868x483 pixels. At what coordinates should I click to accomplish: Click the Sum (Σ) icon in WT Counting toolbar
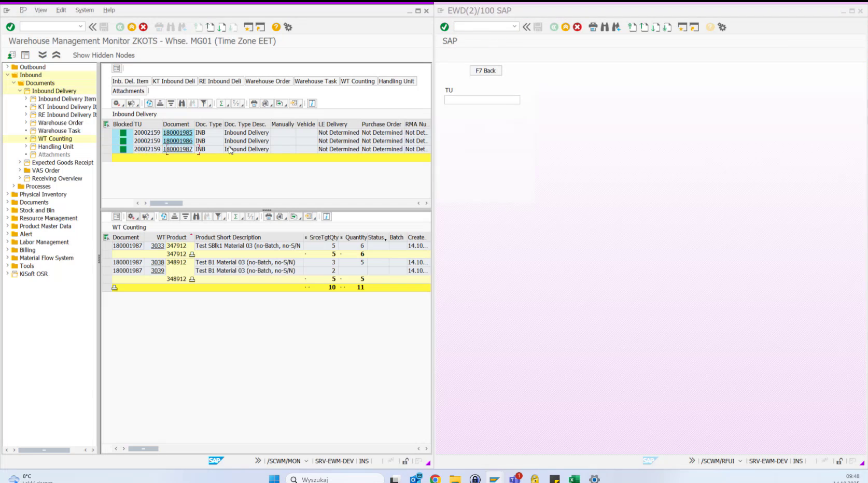tap(236, 217)
